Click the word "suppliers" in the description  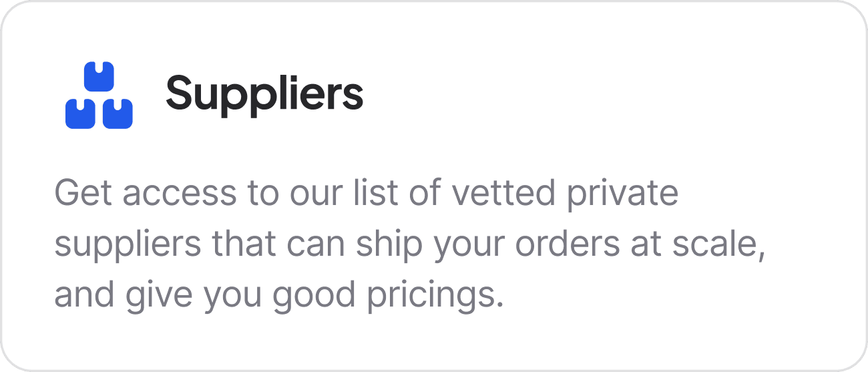click(x=128, y=245)
